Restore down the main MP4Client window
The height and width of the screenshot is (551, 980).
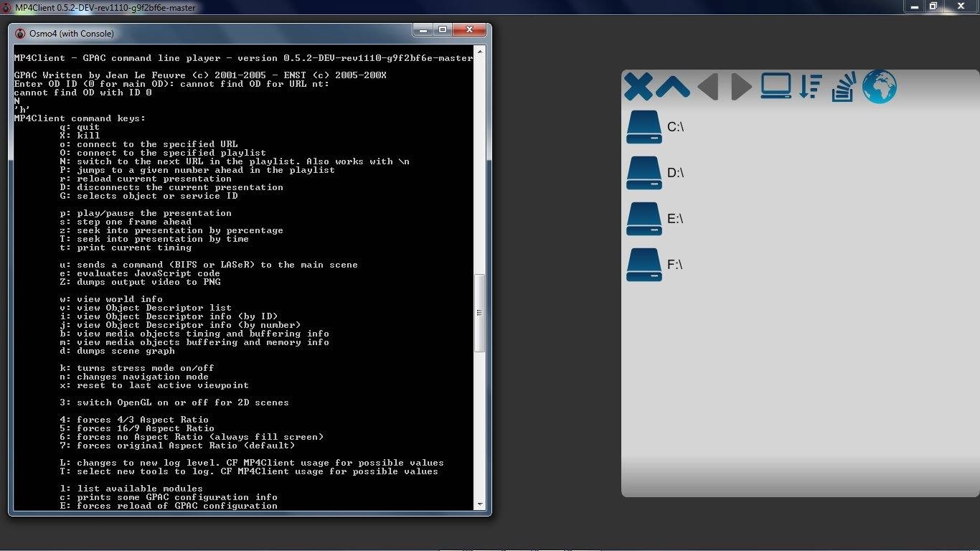(933, 6)
